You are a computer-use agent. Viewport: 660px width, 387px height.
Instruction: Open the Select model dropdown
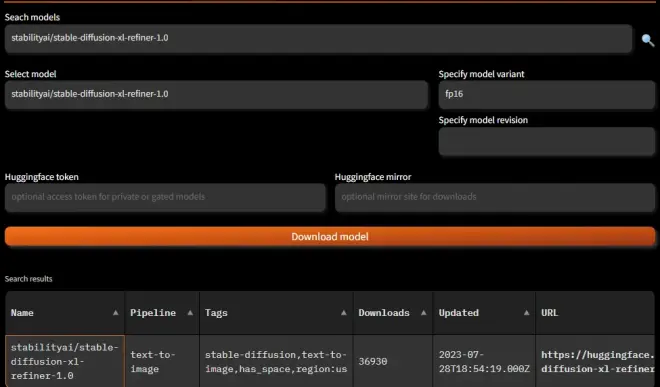click(x=216, y=94)
